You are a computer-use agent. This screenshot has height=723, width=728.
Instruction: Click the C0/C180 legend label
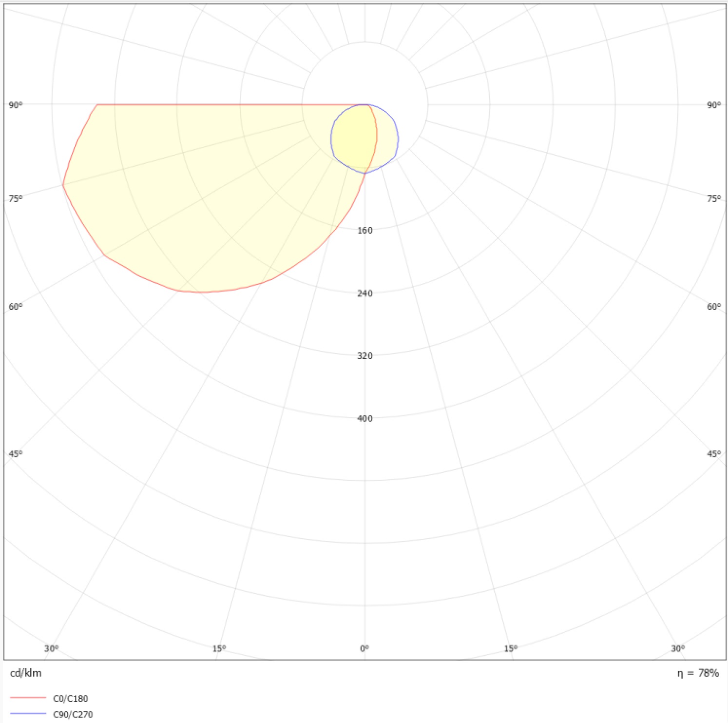[70, 699]
